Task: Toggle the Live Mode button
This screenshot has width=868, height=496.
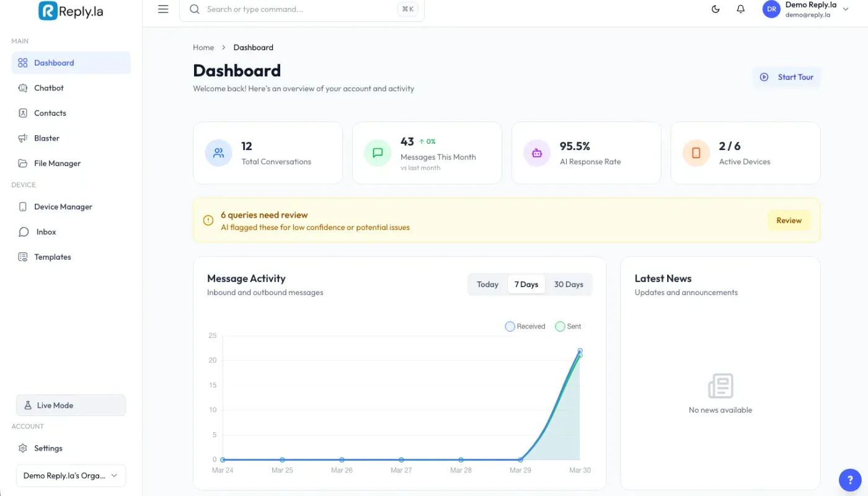Action: [x=71, y=405]
